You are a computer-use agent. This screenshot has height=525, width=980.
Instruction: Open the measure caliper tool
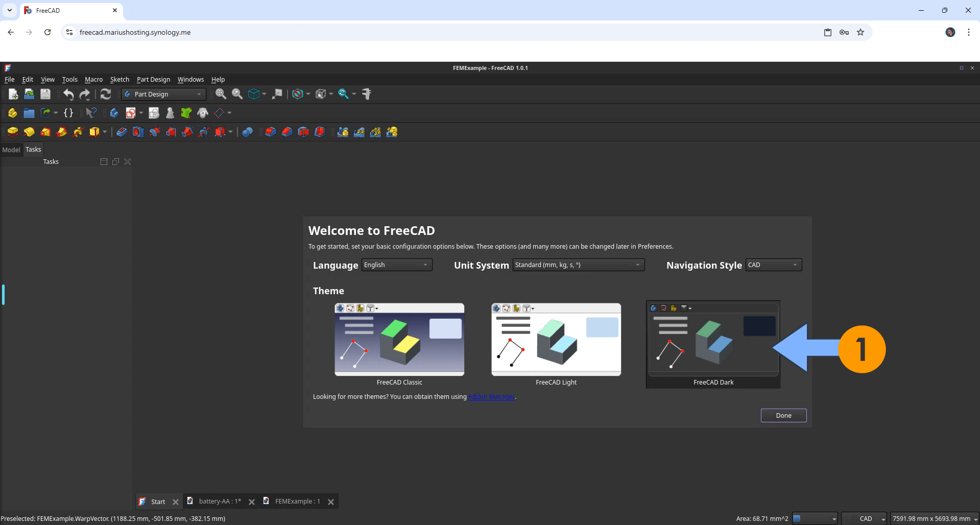(x=367, y=94)
